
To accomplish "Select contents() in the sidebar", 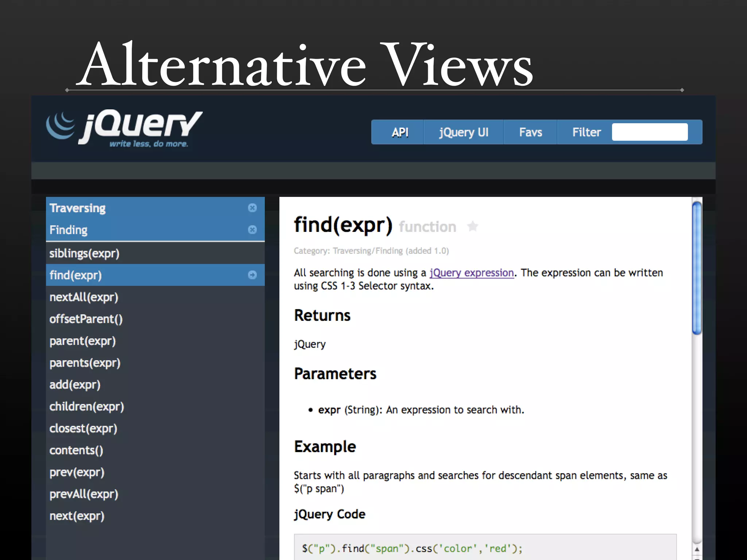I will click(155, 450).
